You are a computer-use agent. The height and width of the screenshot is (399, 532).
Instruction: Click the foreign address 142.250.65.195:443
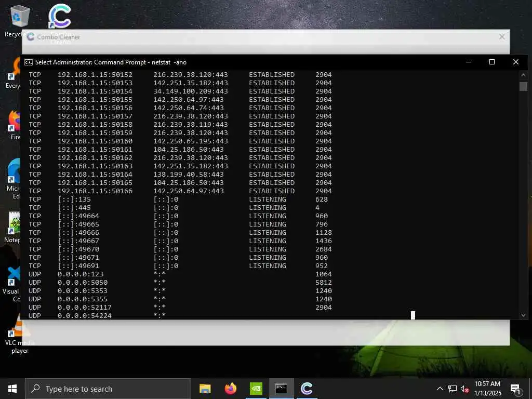[190, 141]
